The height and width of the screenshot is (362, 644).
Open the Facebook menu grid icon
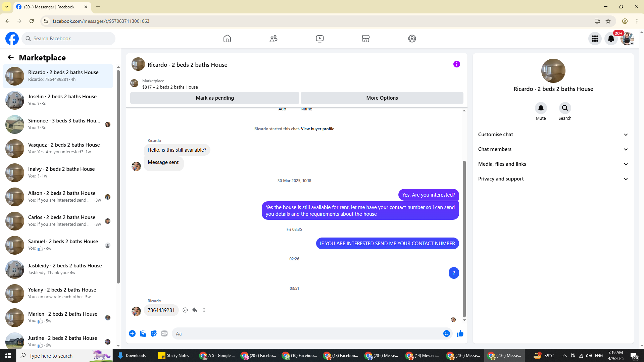point(595,39)
